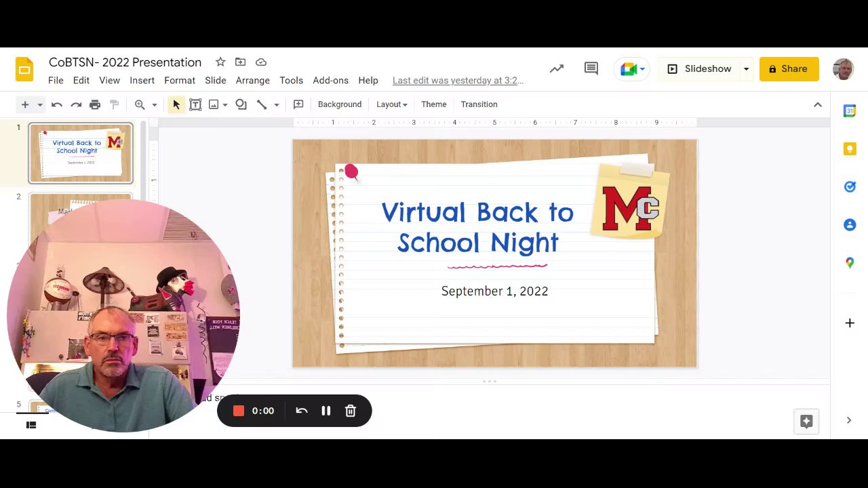Viewport: 868px width, 488px height.
Task: Click the Explore button at bottom right
Action: (x=806, y=421)
